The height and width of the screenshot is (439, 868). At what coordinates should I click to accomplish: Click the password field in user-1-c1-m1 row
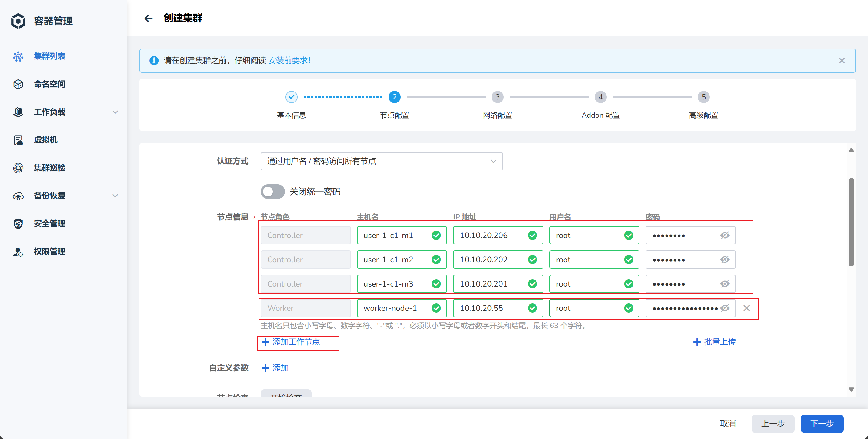click(x=690, y=235)
